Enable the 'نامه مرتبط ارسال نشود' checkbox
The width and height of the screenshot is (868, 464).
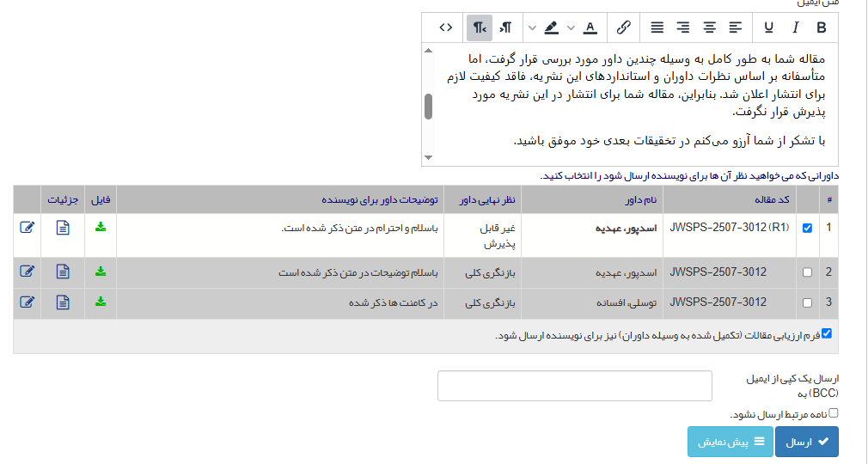point(832,413)
